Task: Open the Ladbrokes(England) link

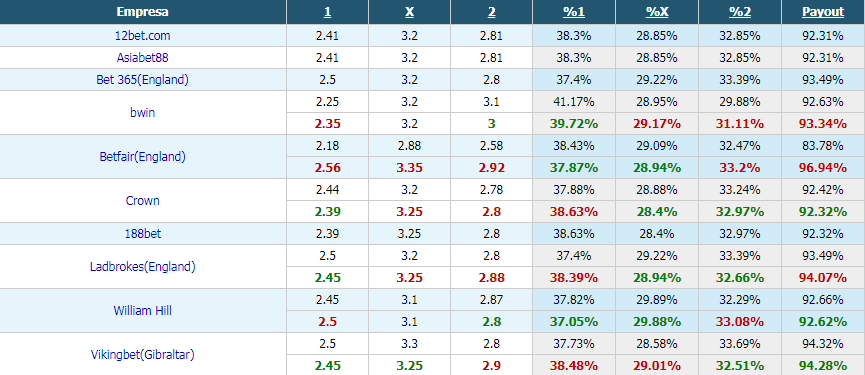Action: coord(143,267)
